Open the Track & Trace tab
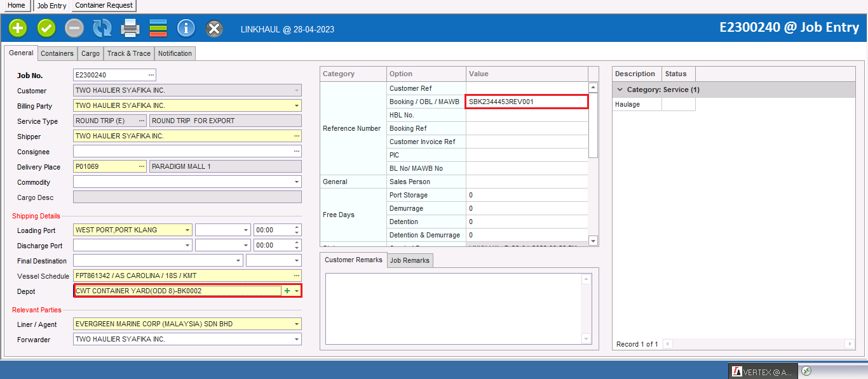Screen dimensions: 868x379 128,53
